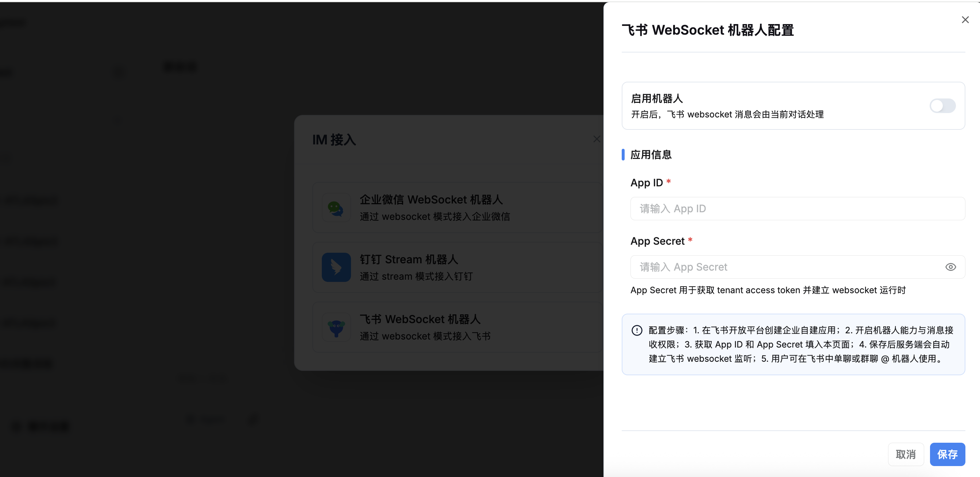980x477 pixels.
Task: Click the 应用信息 section heading
Action: [651, 155]
